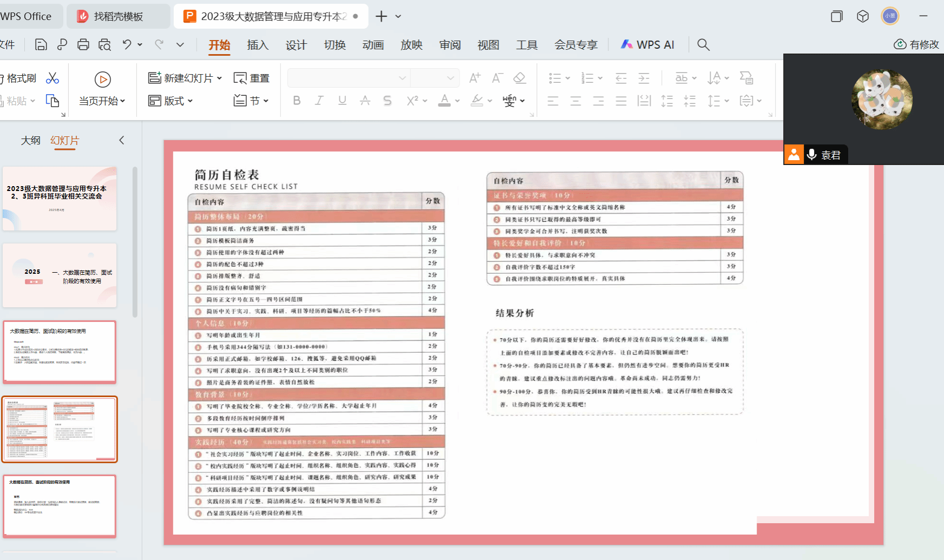Screen dimensions: 944x560
Task: Select the first slide thumbnail
Action: pyautogui.click(x=60, y=199)
